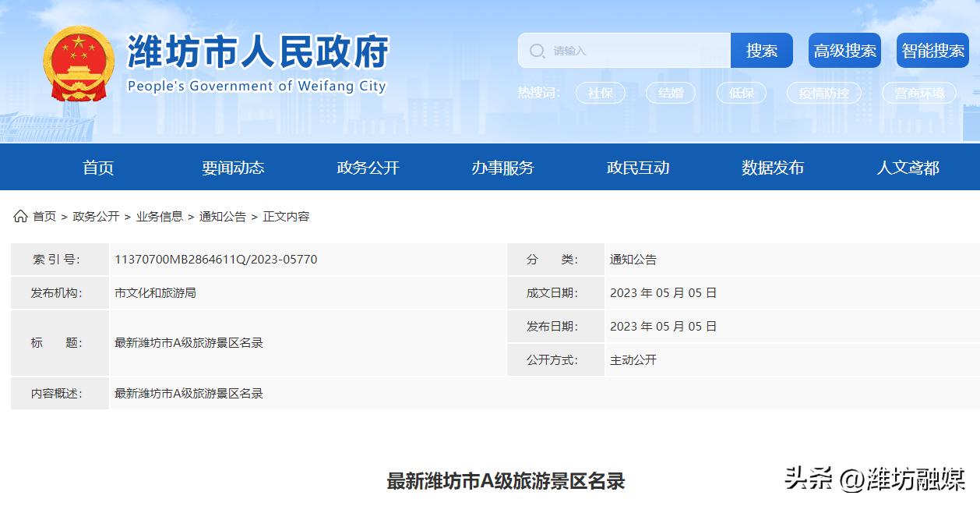980x506 pixels.
Task: Open the 数据发布 navigation menu
Action: pos(771,167)
